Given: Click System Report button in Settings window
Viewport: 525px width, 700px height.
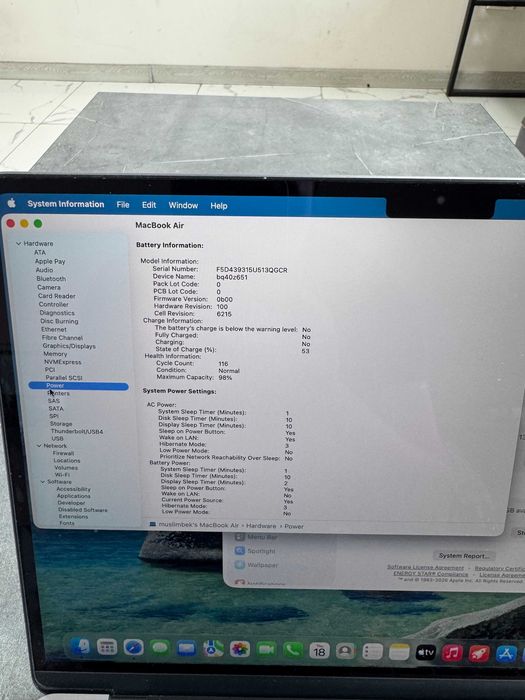Looking at the screenshot, I should pyautogui.click(x=464, y=556).
